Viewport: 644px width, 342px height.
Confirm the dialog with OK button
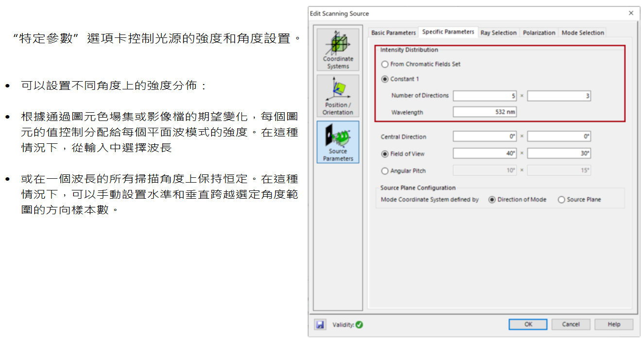tap(528, 325)
